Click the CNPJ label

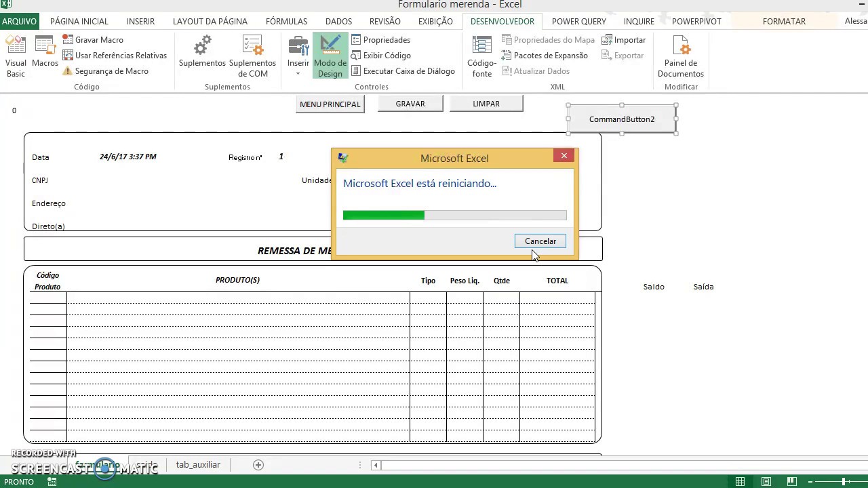pyautogui.click(x=40, y=180)
